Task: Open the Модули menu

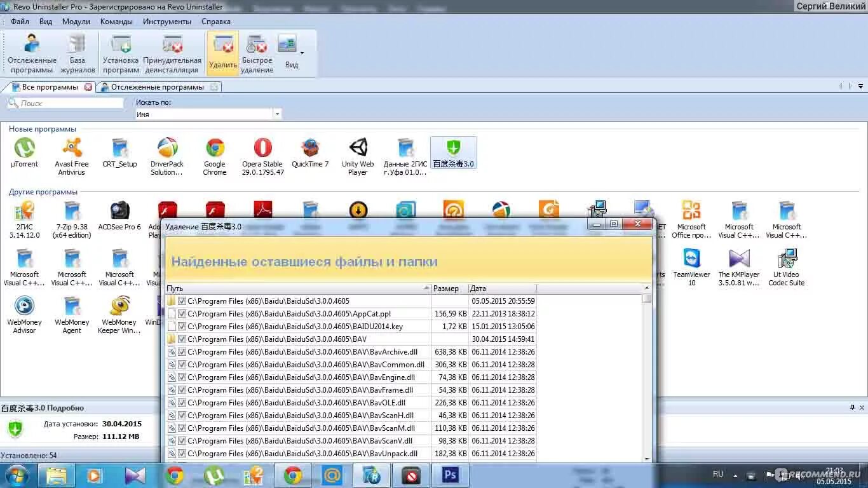Action: (x=76, y=22)
